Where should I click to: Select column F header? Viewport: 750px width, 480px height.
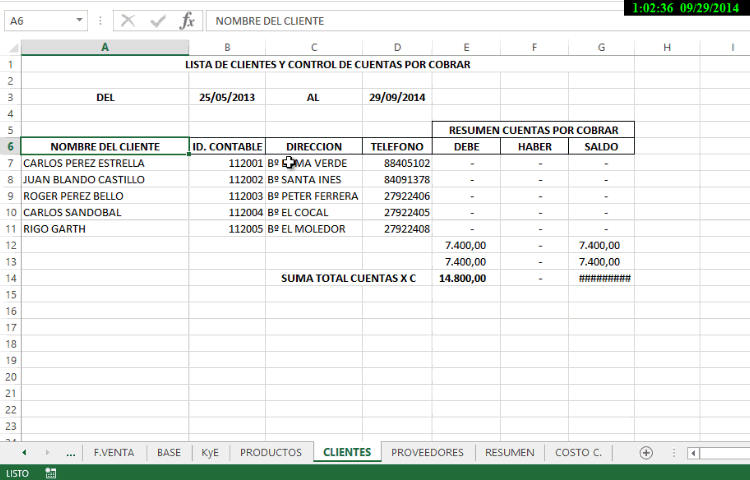(534, 47)
